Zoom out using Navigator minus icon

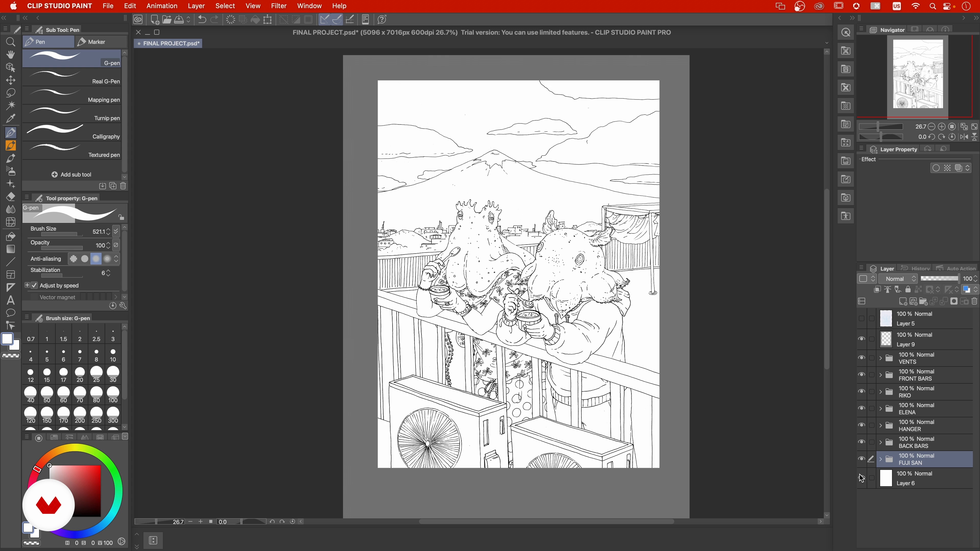(x=932, y=127)
